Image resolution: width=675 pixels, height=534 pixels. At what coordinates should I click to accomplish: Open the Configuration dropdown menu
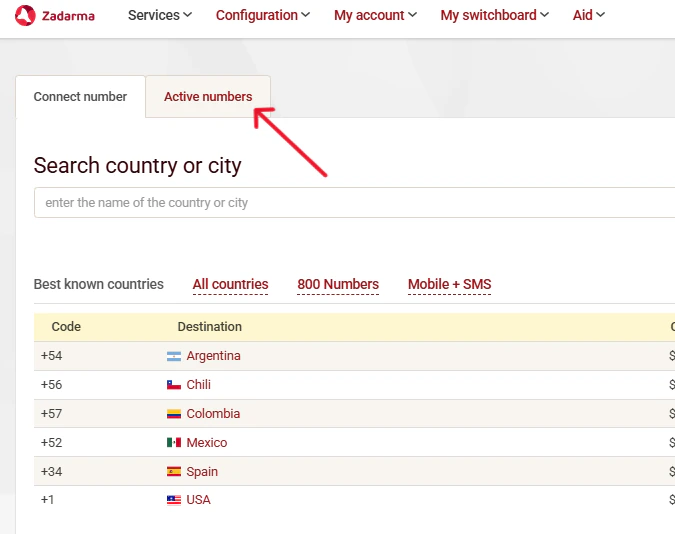tap(263, 15)
